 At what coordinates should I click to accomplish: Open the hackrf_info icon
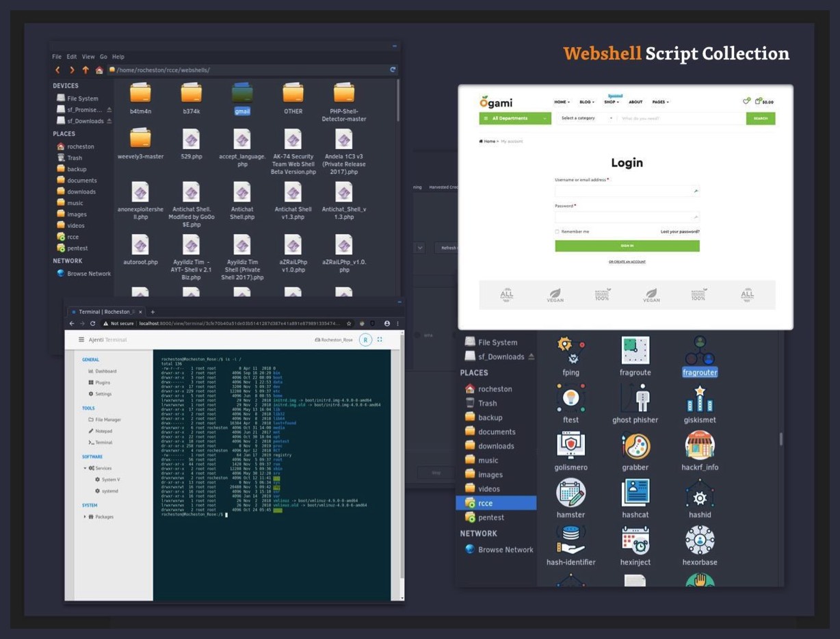click(700, 445)
